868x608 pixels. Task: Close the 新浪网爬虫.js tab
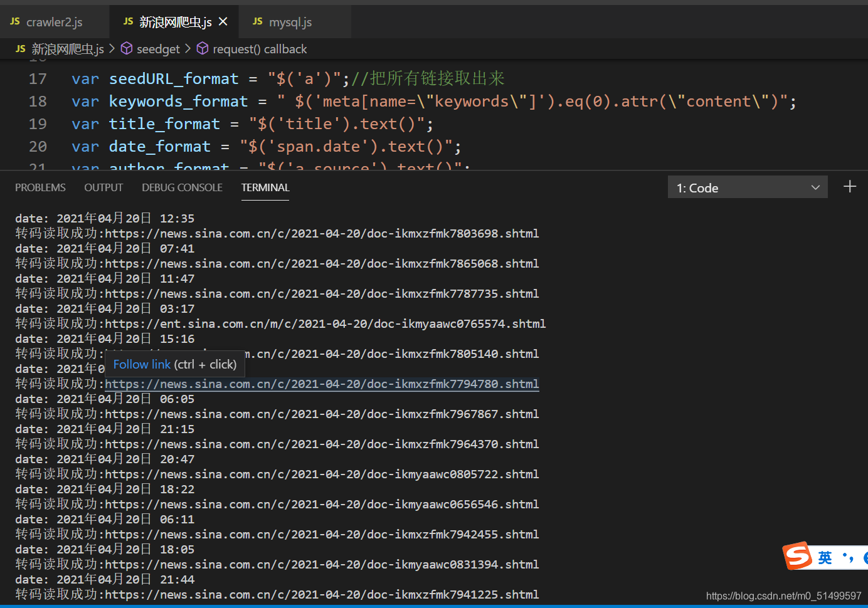pyautogui.click(x=223, y=22)
